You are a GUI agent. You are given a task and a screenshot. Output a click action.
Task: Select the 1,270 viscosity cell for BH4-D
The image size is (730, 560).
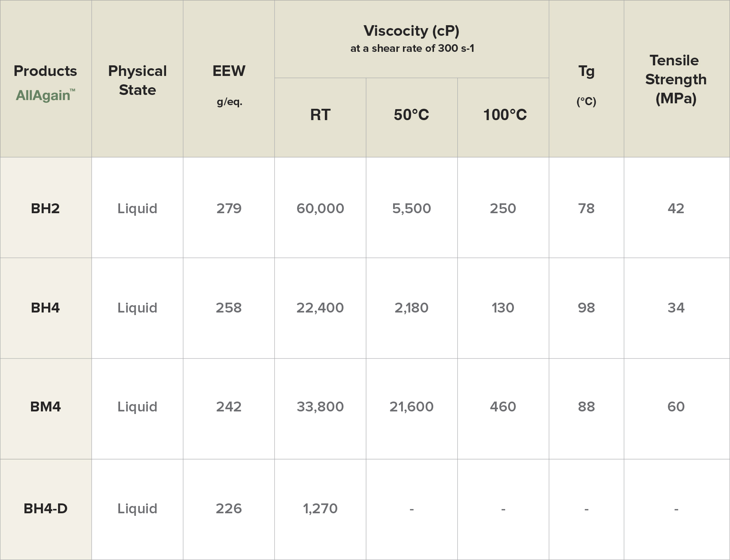tap(320, 509)
